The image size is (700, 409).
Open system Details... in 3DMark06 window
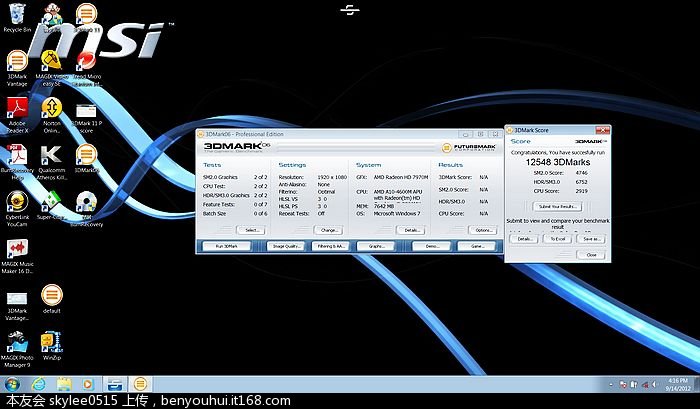[411, 230]
